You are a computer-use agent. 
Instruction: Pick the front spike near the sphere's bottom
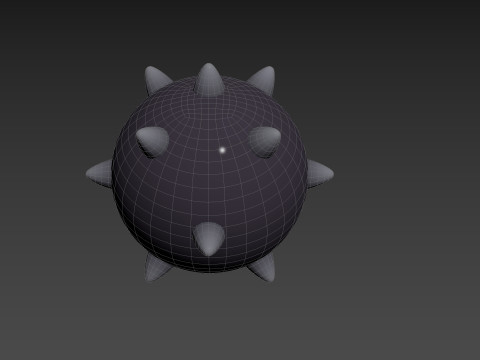[209, 239]
